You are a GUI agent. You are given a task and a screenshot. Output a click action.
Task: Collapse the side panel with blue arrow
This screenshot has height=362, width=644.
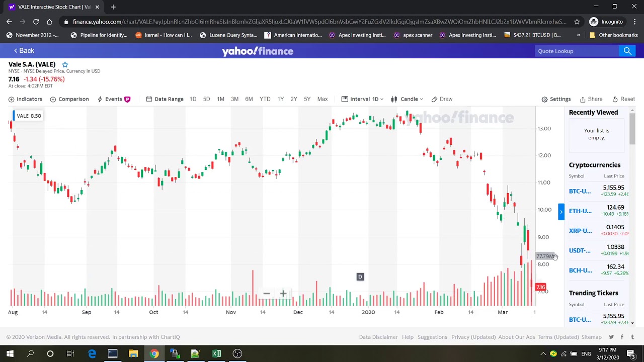[561, 212]
